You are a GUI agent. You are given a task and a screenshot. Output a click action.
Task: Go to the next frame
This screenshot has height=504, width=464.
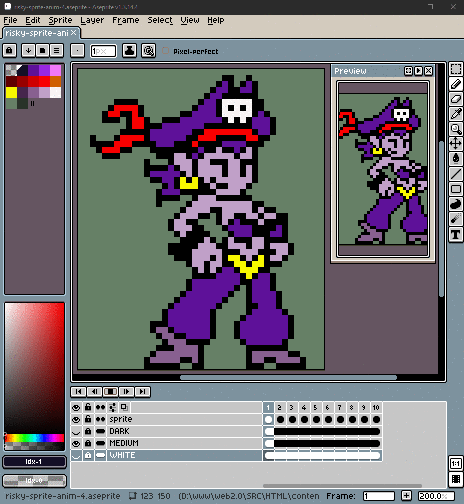126,391
